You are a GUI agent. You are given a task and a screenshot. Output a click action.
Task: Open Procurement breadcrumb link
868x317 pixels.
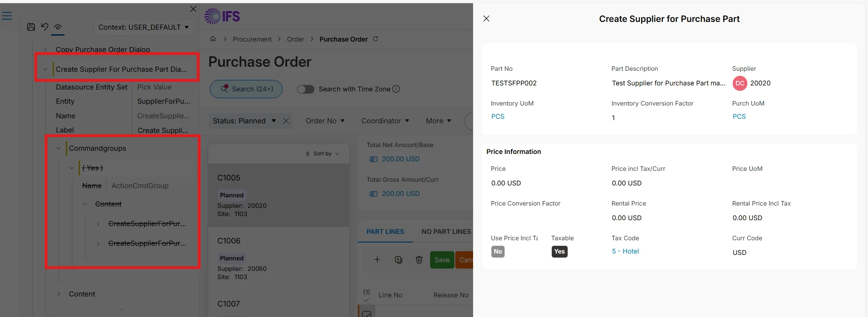(x=252, y=39)
